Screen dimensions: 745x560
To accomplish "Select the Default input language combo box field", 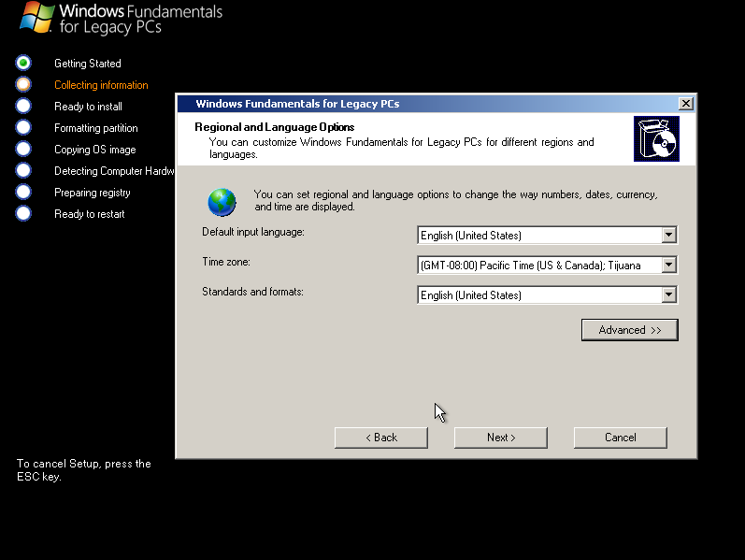I will coord(548,235).
